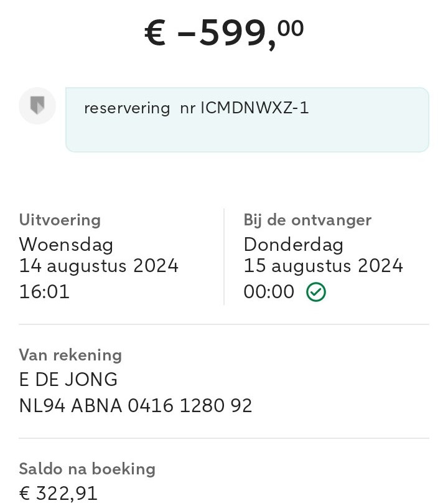448x503 pixels.
Task: Click the 16:01 execution time
Action: click(x=44, y=291)
